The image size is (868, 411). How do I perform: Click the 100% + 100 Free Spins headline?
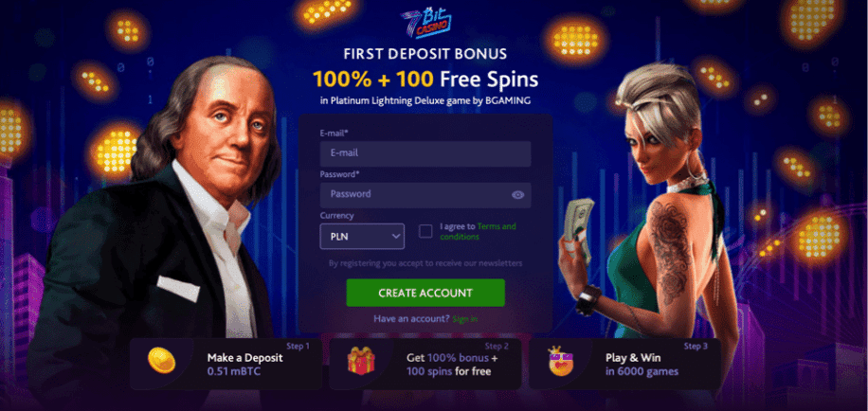(425, 80)
